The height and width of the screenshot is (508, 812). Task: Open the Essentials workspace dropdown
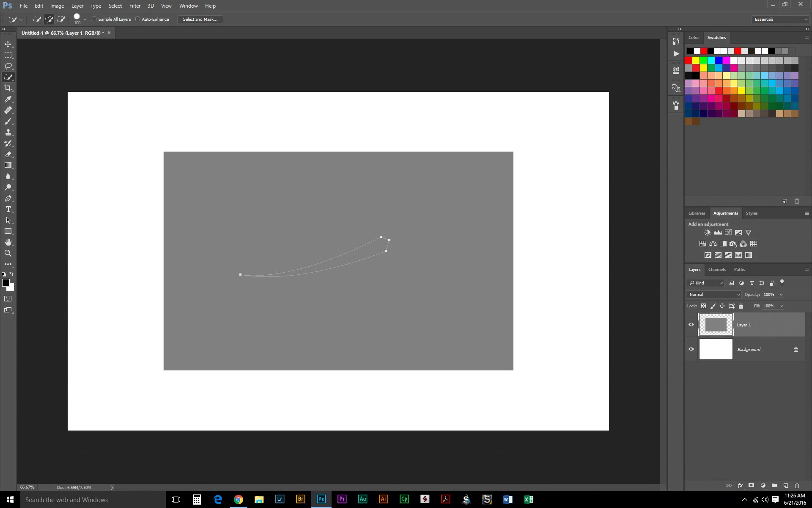pos(780,19)
